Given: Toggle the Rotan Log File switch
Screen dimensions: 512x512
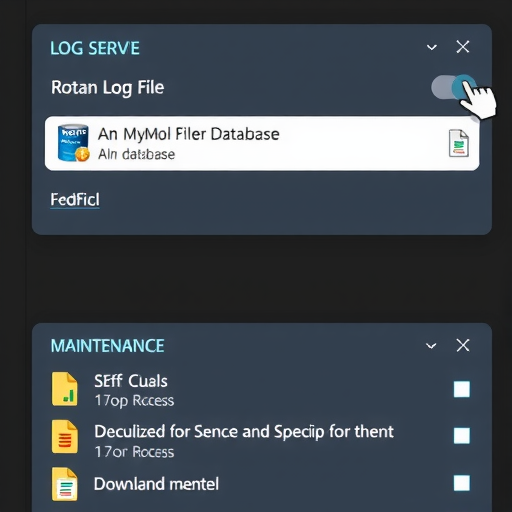Looking at the screenshot, I should (x=453, y=87).
